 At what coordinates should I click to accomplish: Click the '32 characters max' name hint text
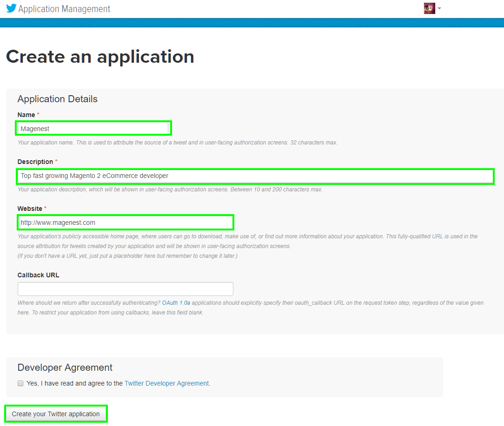click(x=314, y=142)
